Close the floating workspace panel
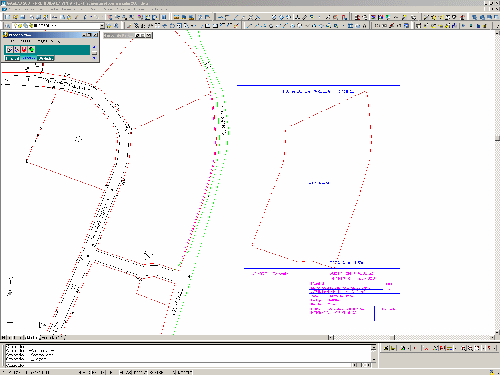This screenshot has width=500, height=375. (x=95, y=35)
